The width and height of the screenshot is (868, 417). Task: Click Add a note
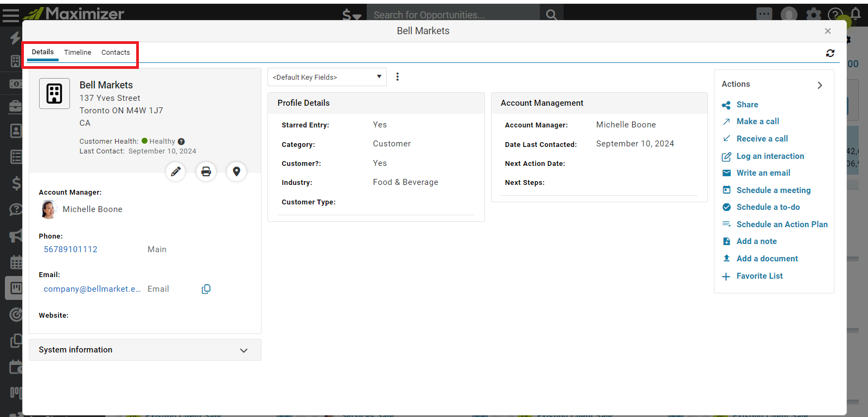(756, 241)
